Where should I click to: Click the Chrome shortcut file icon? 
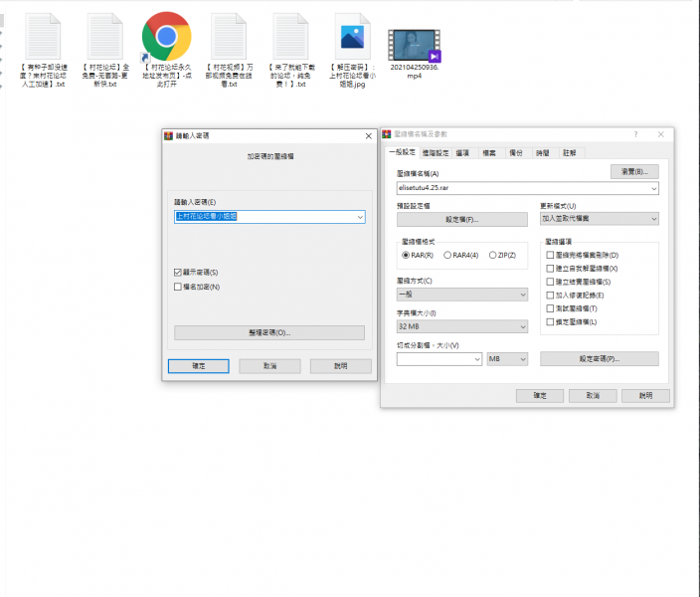pyautogui.click(x=166, y=38)
